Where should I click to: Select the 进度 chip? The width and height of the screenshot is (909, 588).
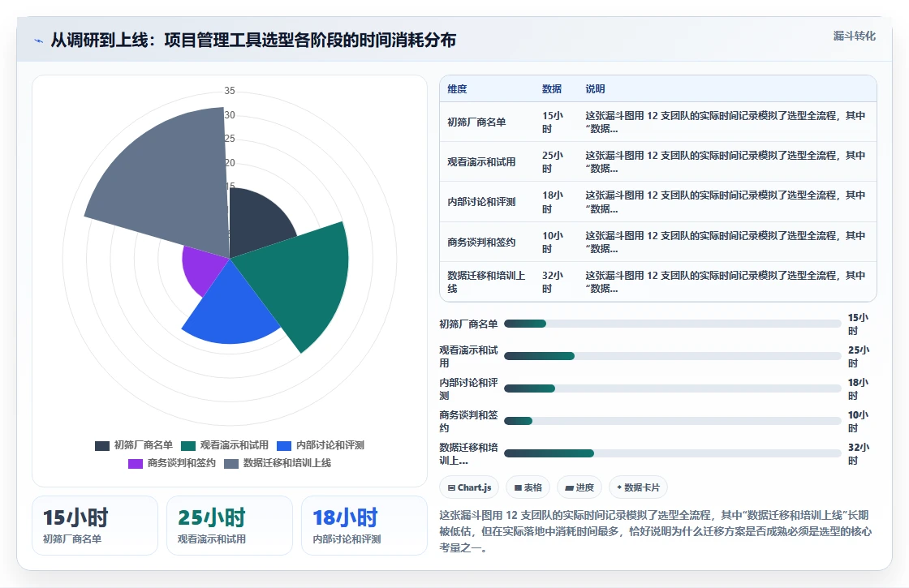click(579, 487)
